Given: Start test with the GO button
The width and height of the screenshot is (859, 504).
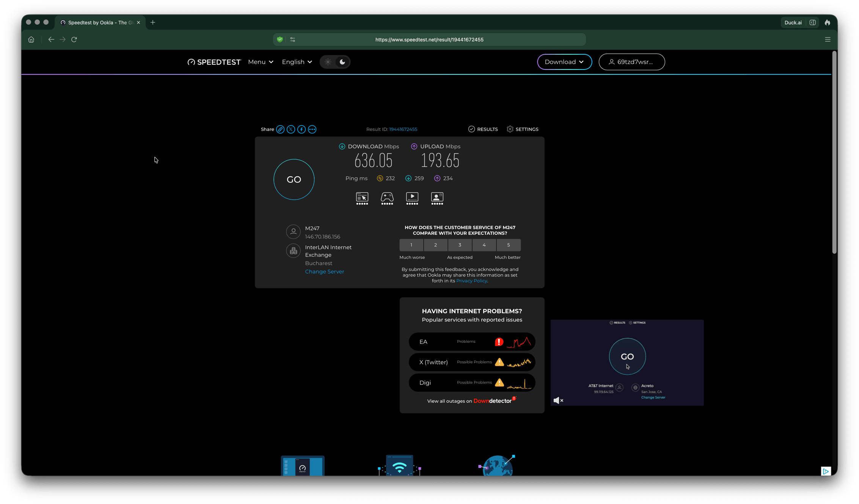Looking at the screenshot, I should coord(294,179).
